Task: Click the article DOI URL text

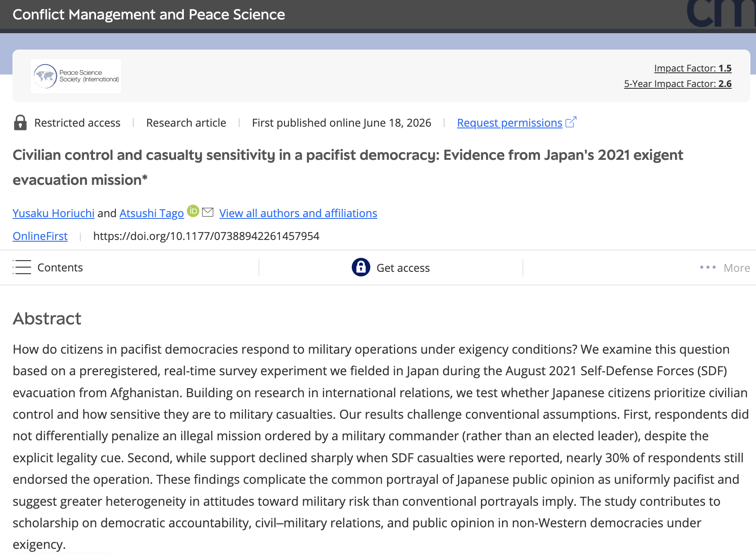Action: click(206, 236)
